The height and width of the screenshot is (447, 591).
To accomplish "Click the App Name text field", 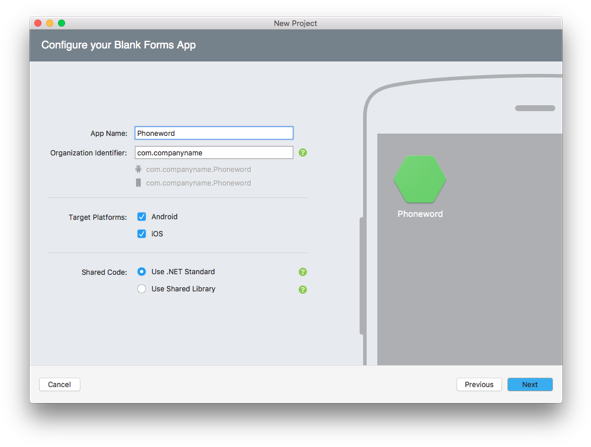I will click(x=214, y=133).
